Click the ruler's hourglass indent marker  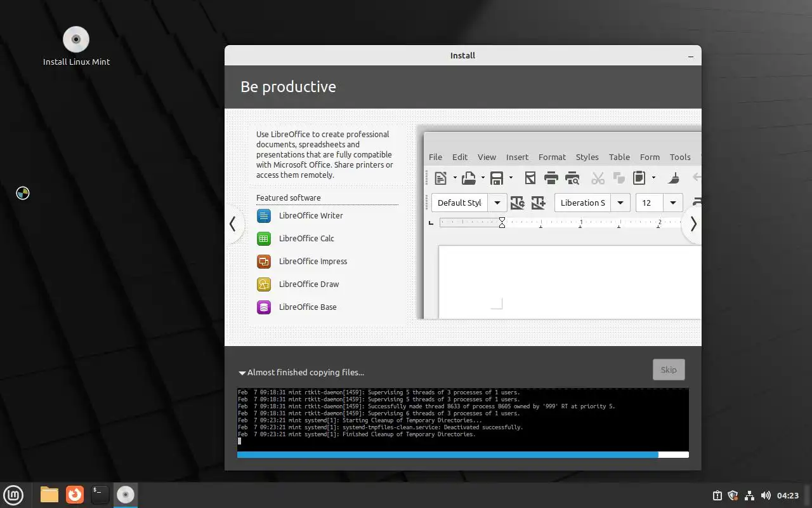[502, 222]
